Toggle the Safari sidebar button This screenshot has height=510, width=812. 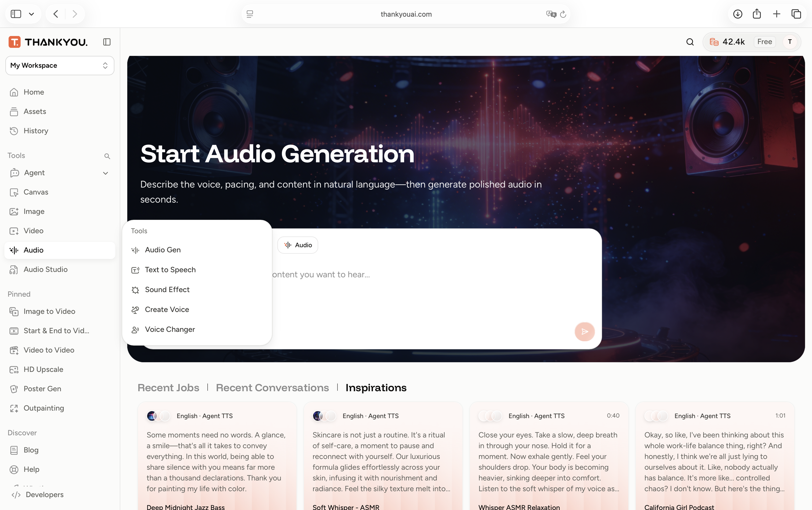(16, 14)
